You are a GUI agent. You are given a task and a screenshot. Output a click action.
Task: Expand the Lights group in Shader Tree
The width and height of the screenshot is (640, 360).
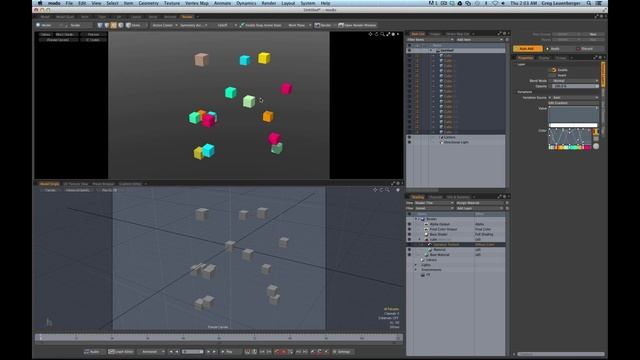click(x=416, y=265)
